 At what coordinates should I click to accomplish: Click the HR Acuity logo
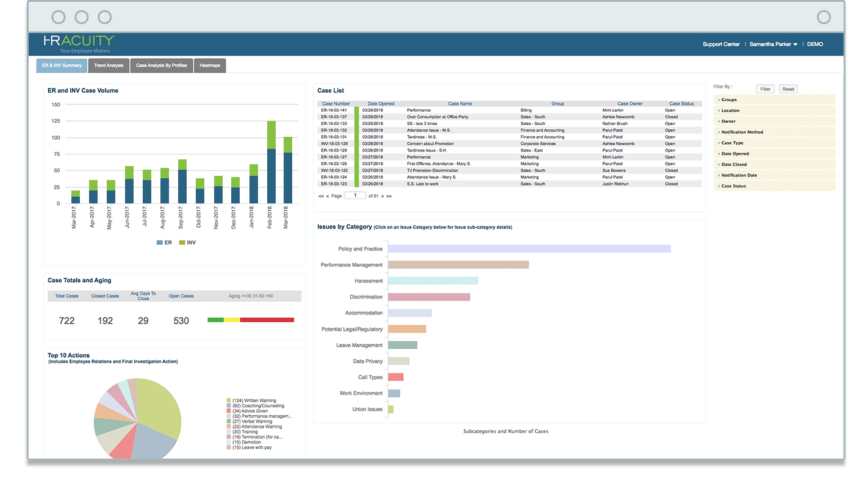point(79,44)
